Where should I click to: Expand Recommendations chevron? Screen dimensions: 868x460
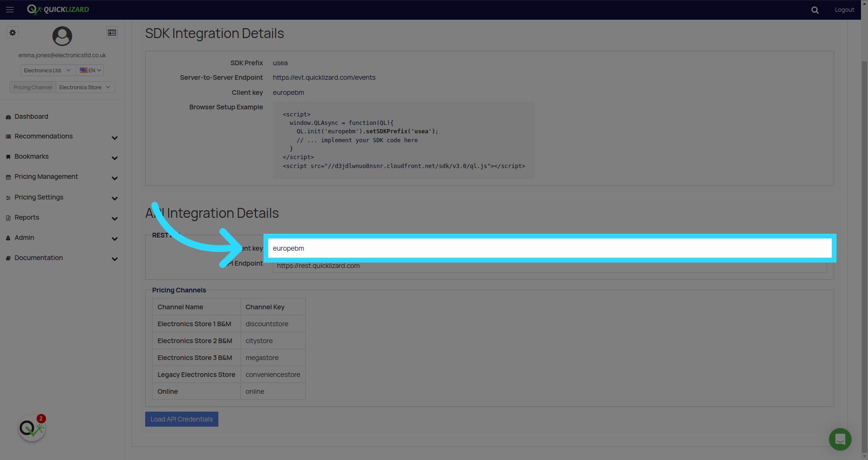pos(115,138)
